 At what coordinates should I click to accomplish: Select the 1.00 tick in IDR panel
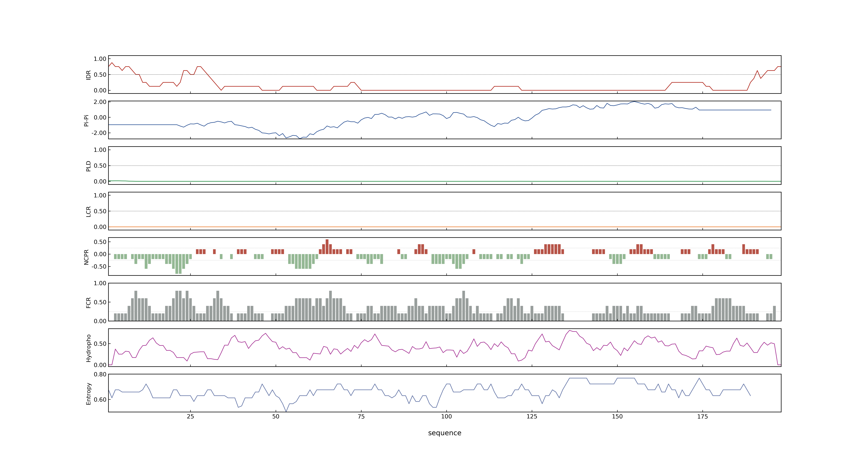coord(100,59)
